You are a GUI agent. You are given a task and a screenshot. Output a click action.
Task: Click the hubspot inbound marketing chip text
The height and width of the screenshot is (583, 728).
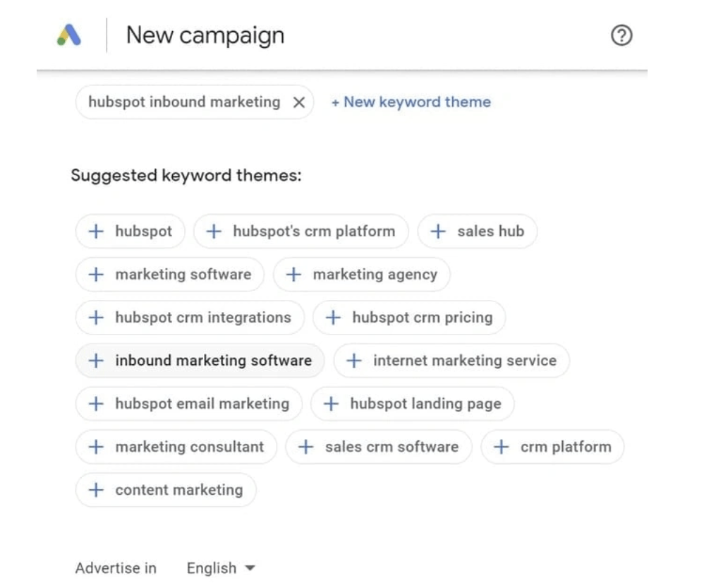pos(184,102)
